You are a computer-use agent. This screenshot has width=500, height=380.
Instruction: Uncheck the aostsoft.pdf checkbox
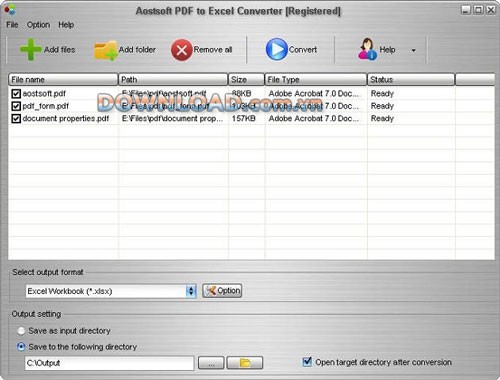point(16,93)
